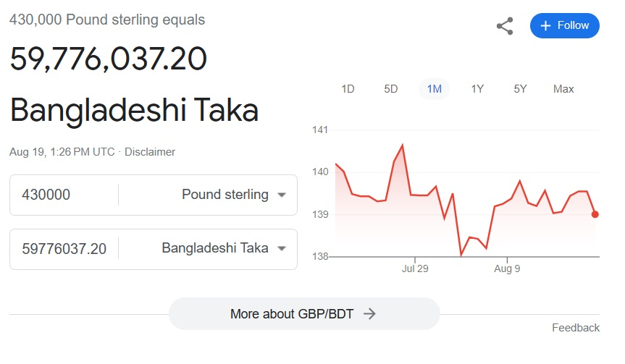Screen dimensions: 625x364
Task: Follow this currency pair
Action: pyautogui.click(x=564, y=26)
